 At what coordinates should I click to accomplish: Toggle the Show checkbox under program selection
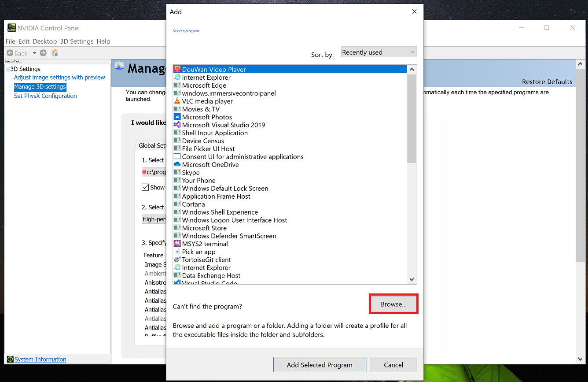[x=145, y=187]
